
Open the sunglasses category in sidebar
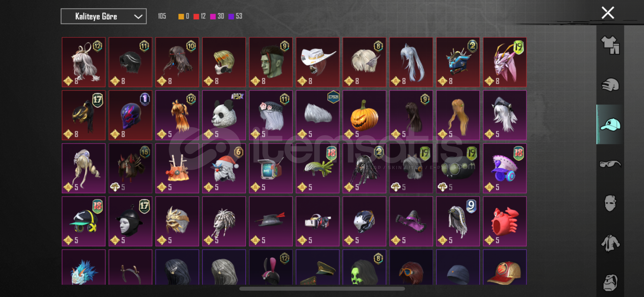click(610, 164)
